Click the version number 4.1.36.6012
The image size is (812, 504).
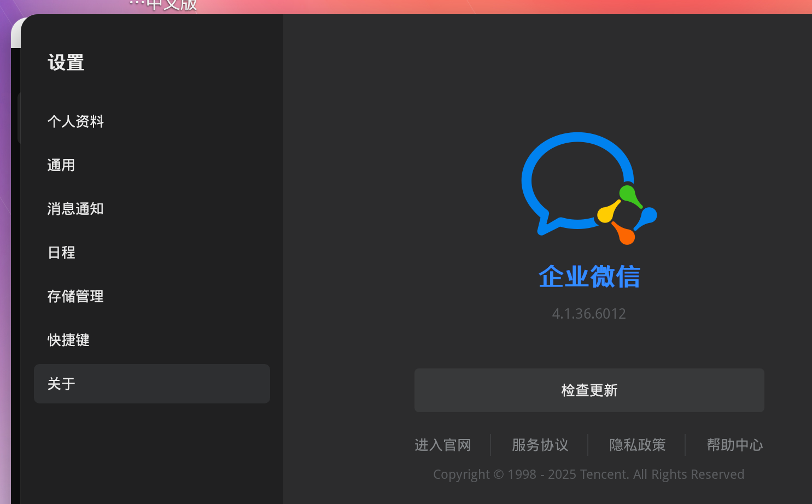point(589,314)
